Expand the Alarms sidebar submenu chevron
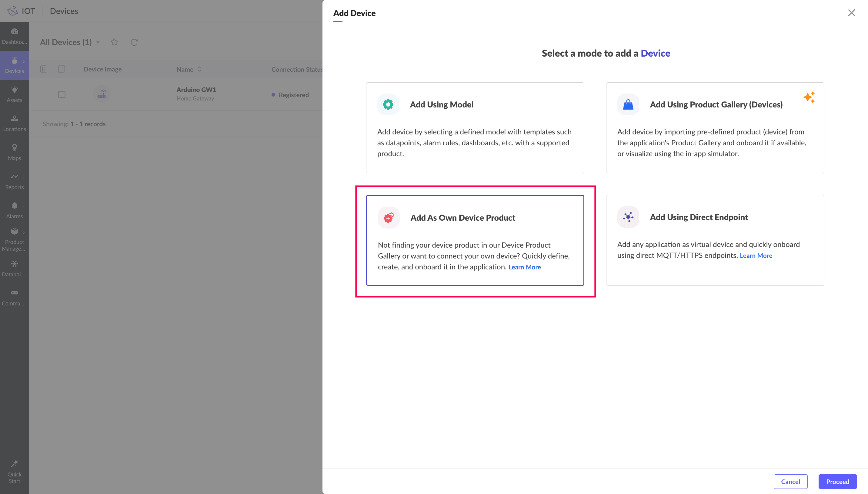This screenshot has height=494, width=868. (x=23, y=207)
